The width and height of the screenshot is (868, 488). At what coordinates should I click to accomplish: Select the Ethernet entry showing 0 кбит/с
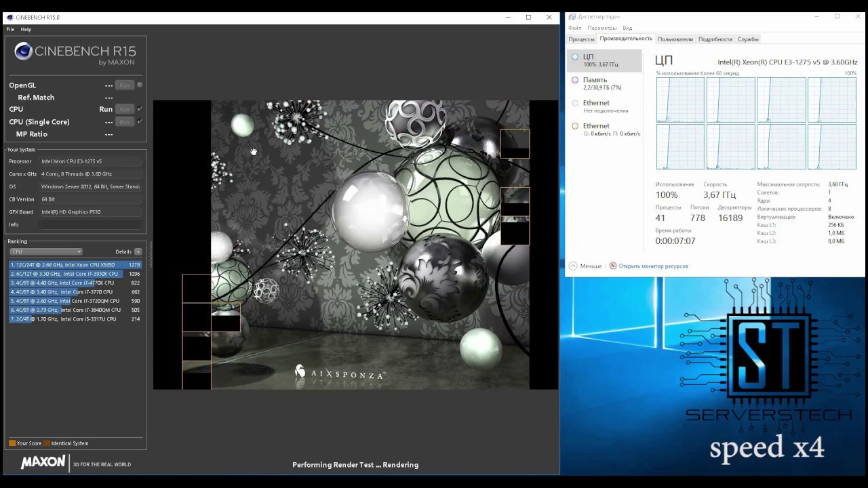tap(604, 129)
